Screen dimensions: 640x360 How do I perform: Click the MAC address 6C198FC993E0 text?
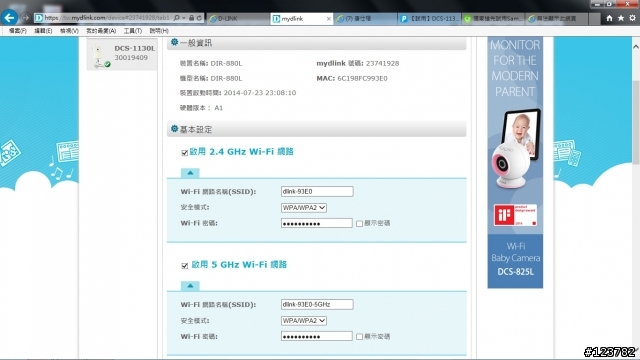[362, 78]
